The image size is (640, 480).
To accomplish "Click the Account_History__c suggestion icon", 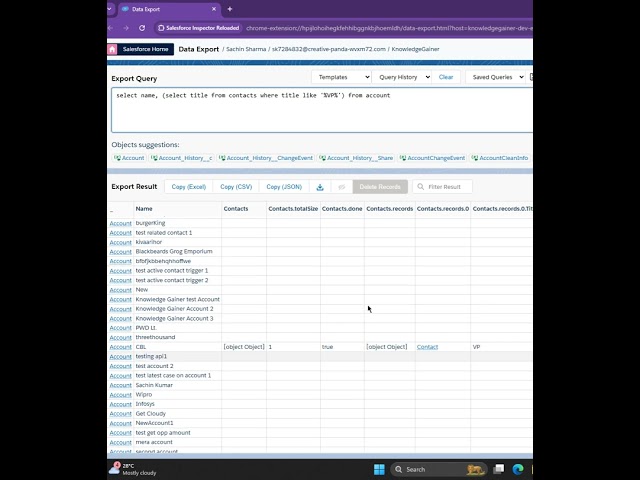I will [x=154, y=158].
